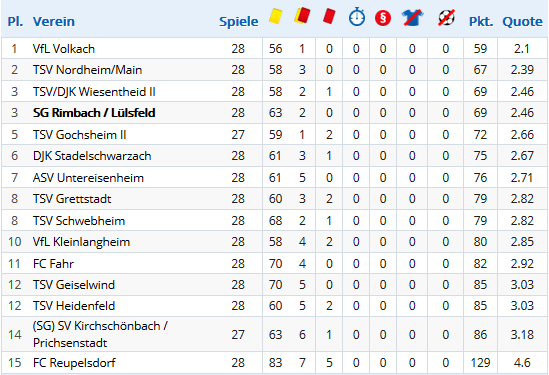Sort table by Pkt. column header
This screenshot has width=549, height=375.
(481, 22)
